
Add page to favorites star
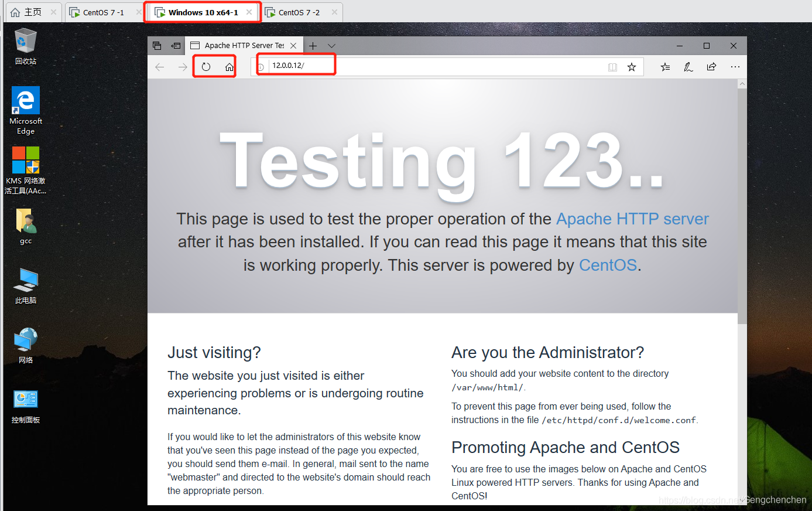pyautogui.click(x=632, y=67)
